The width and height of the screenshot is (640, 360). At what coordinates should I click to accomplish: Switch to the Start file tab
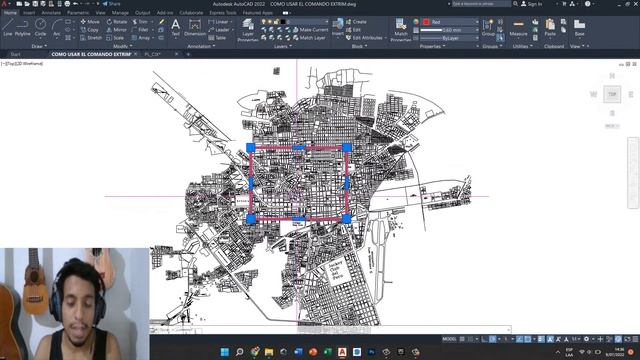15,54
